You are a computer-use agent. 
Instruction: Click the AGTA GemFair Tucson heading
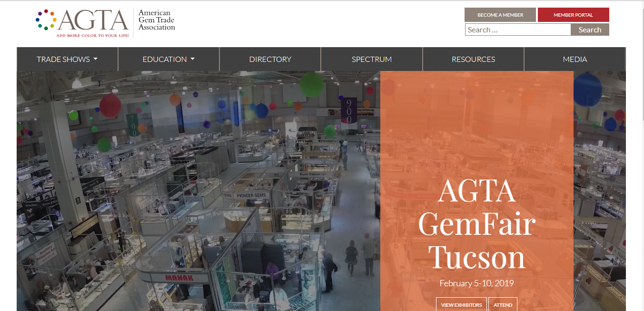[477, 223]
